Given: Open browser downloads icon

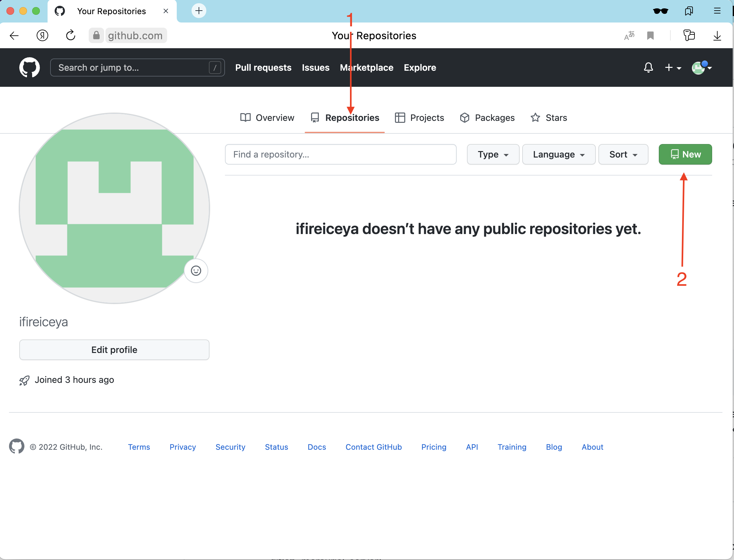Looking at the screenshot, I should pos(717,35).
